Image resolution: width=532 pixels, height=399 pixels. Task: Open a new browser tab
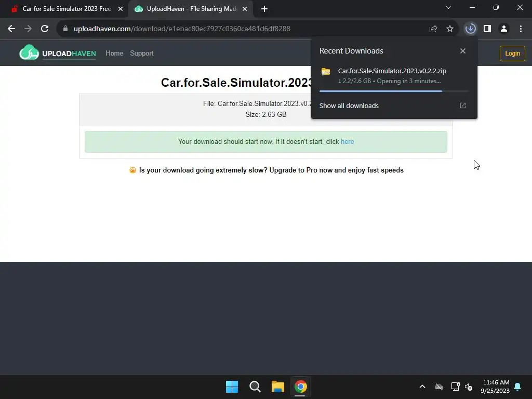pyautogui.click(x=264, y=9)
